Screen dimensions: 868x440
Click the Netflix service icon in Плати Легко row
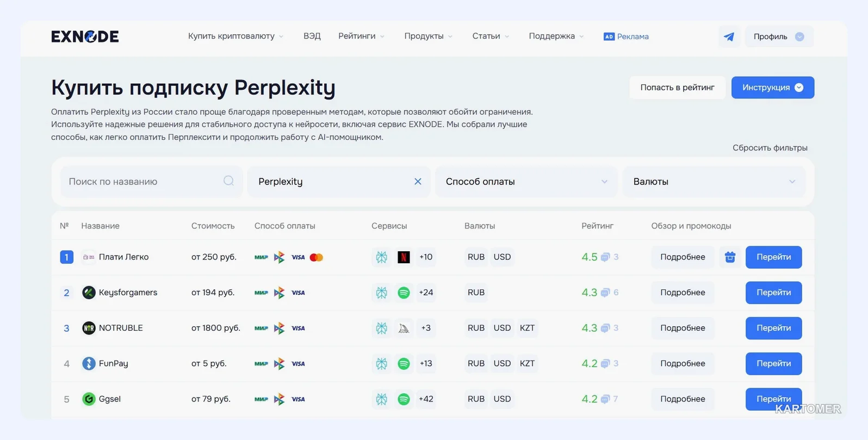pyautogui.click(x=404, y=257)
